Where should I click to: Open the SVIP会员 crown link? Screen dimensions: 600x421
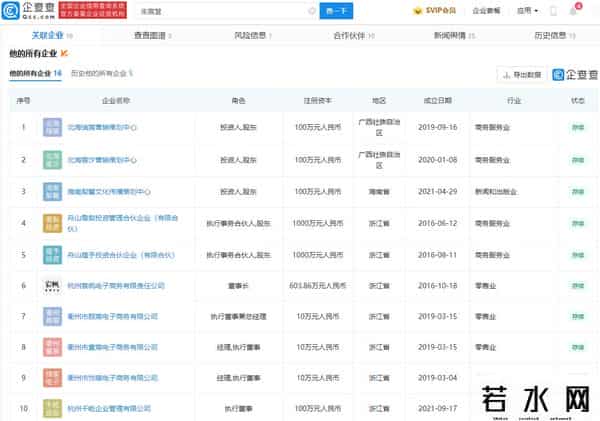coord(434,11)
